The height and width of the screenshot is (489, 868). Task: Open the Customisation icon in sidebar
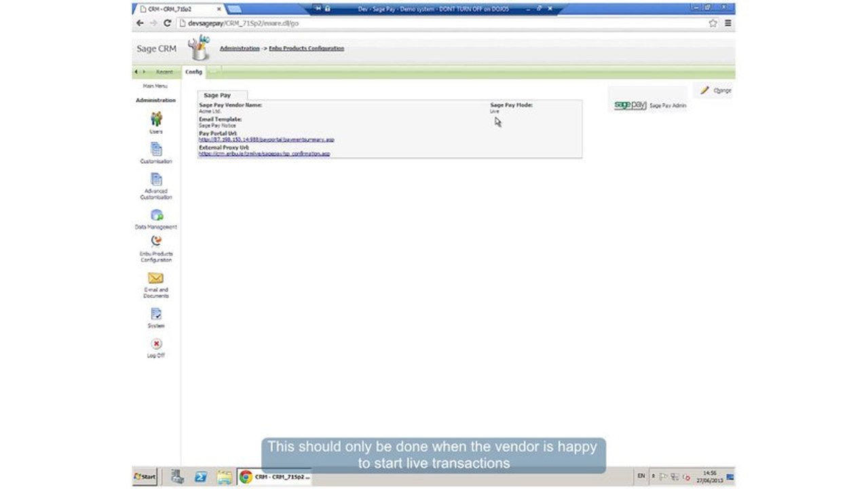(156, 149)
